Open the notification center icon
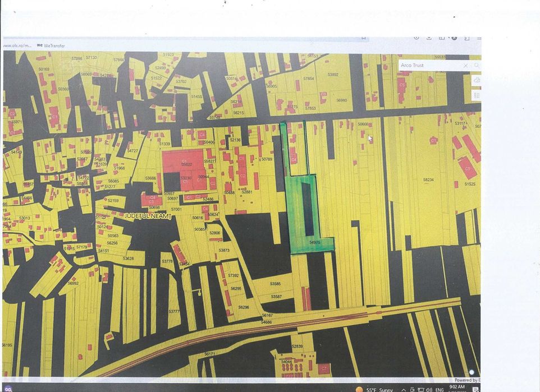This screenshot has width=540, height=392. point(475,390)
